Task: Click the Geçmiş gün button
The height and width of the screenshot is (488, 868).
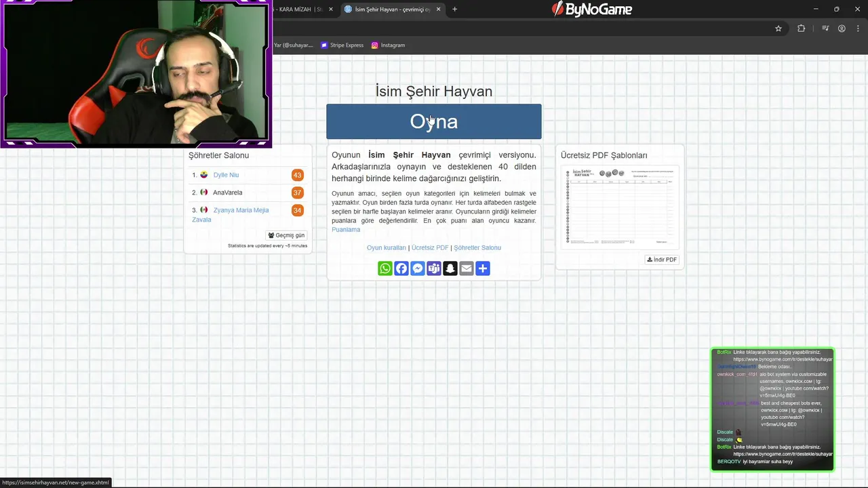Action: [286, 235]
